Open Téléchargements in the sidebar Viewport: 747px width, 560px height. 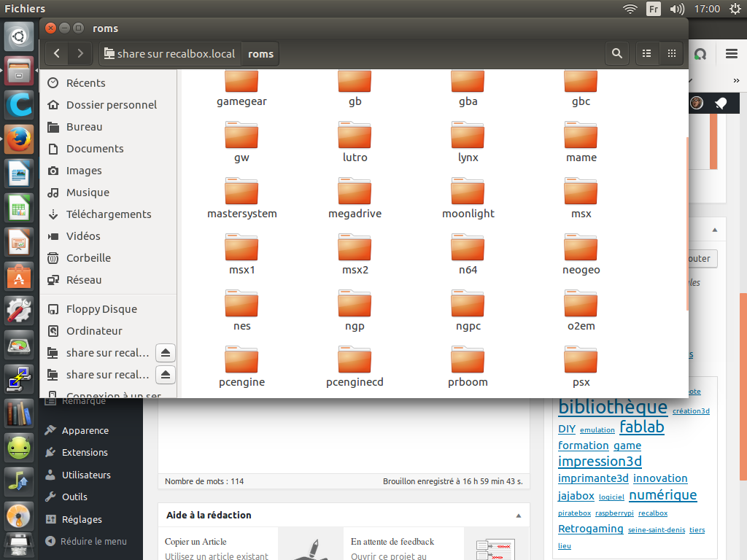click(108, 214)
